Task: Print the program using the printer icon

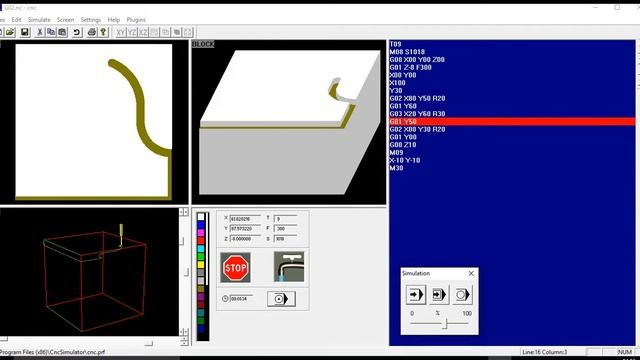Action: (92, 32)
